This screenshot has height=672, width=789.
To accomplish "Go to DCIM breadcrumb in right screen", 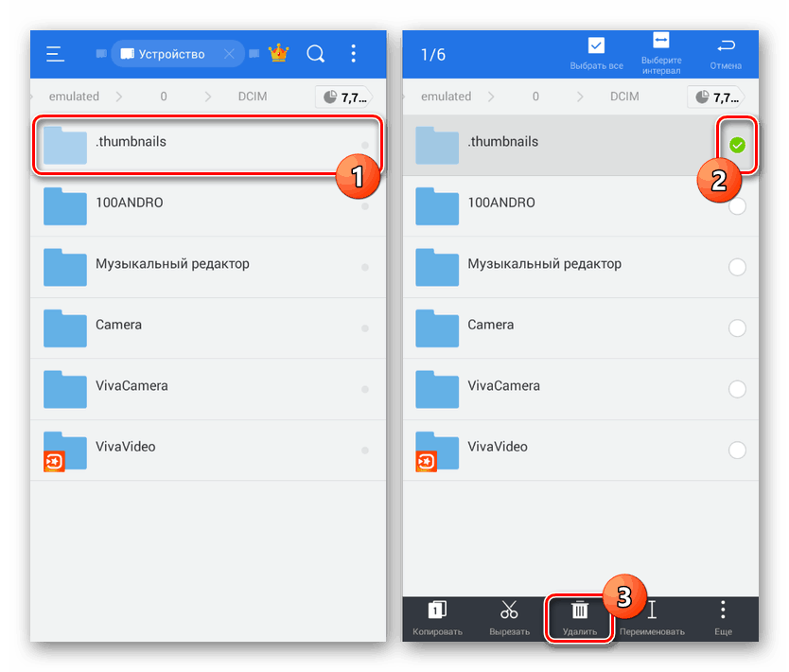I will (624, 97).
